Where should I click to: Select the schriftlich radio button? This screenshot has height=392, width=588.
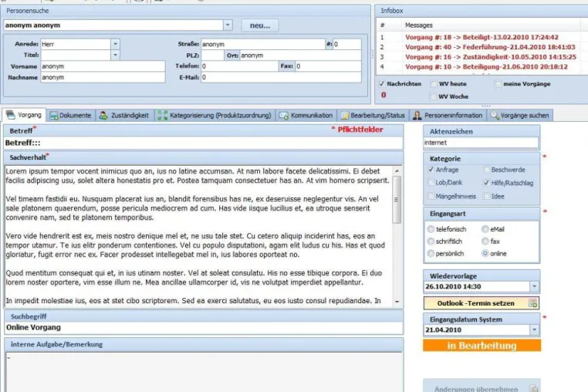(x=431, y=242)
